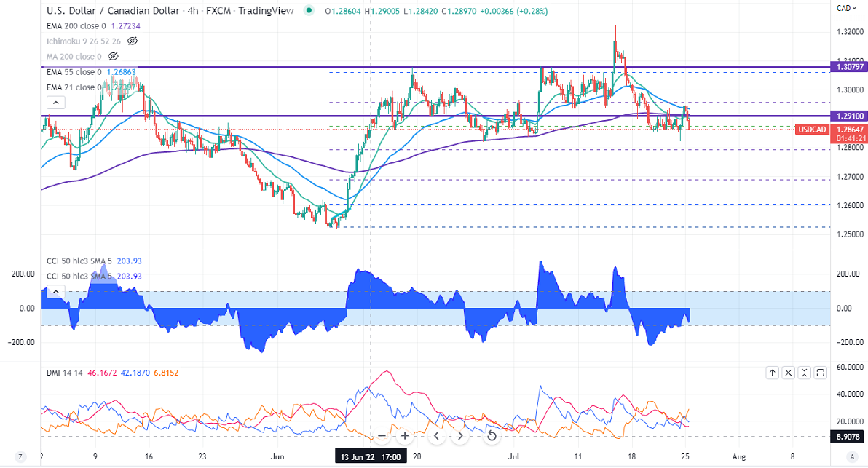Select the EMA 55 close 0 indicator label
The image size is (868, 468).
pyautogui.click(x=74, y=72)
